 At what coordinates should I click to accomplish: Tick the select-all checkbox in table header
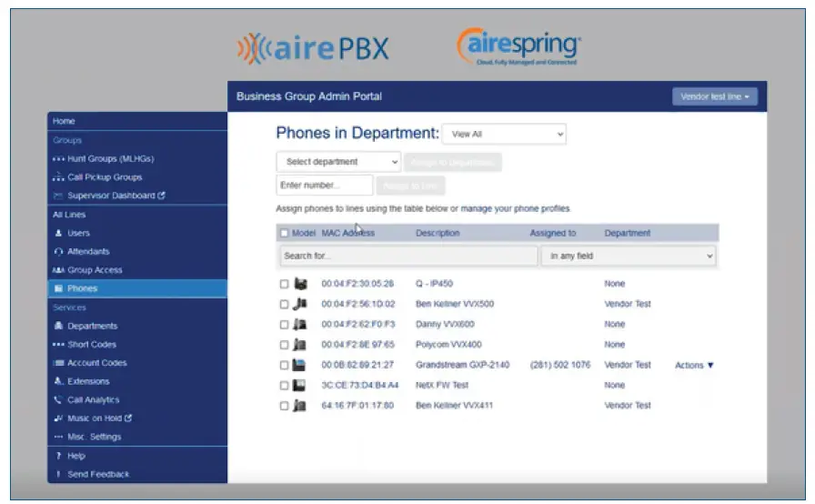click(284, 233)
